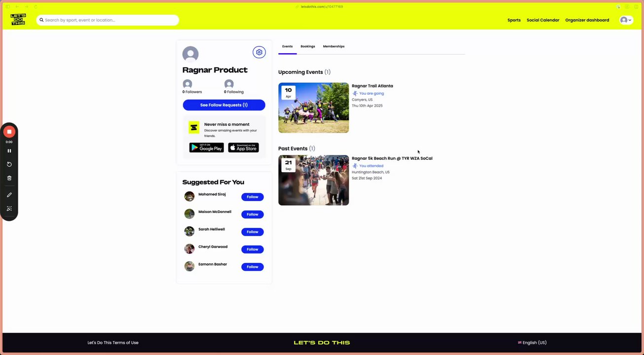
Task: Open Sarah Helliwell's avatar
Action: pos(189,231)
